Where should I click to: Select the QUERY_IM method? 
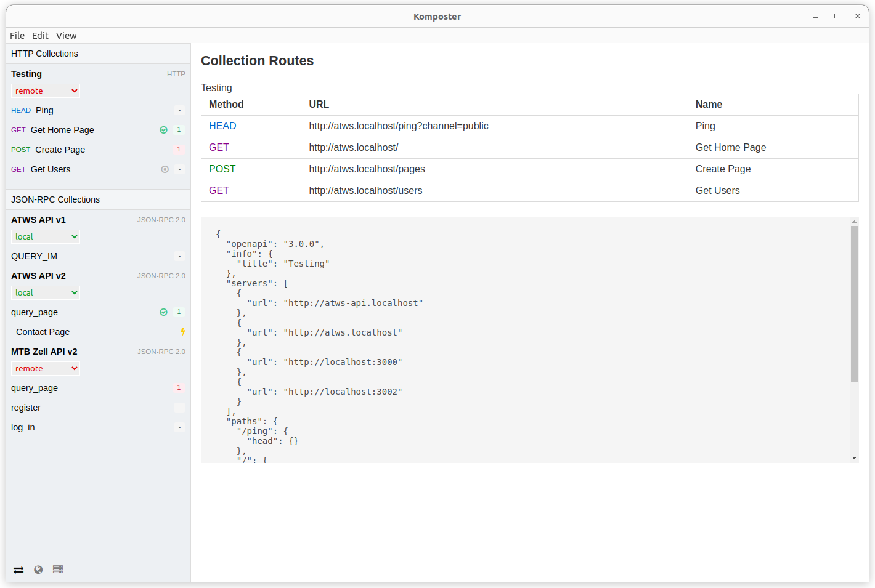[x=99, y=256]
